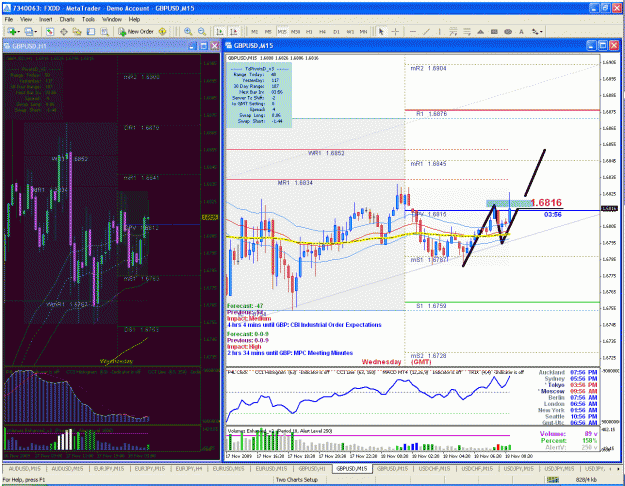
Task: Switch to M5 timeframe
Action: [x=268, y=31]
